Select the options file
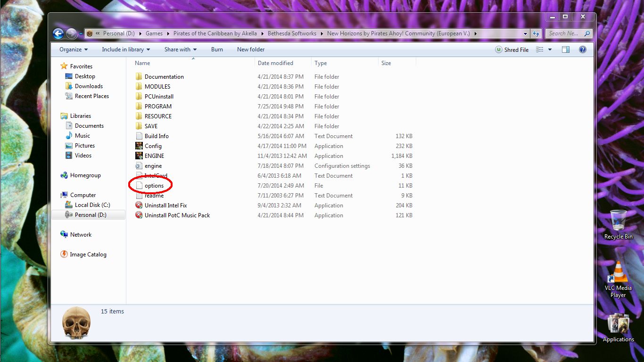The image size is (644, 362). (x=154, y=186)
